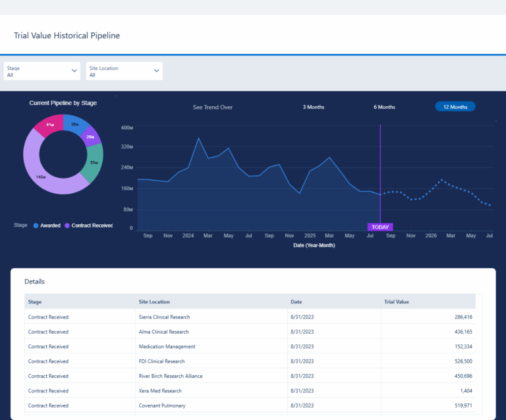Viewport: 506px width, 420px height.
Task: Sort by the Stage column header
Action: point(34,302)
